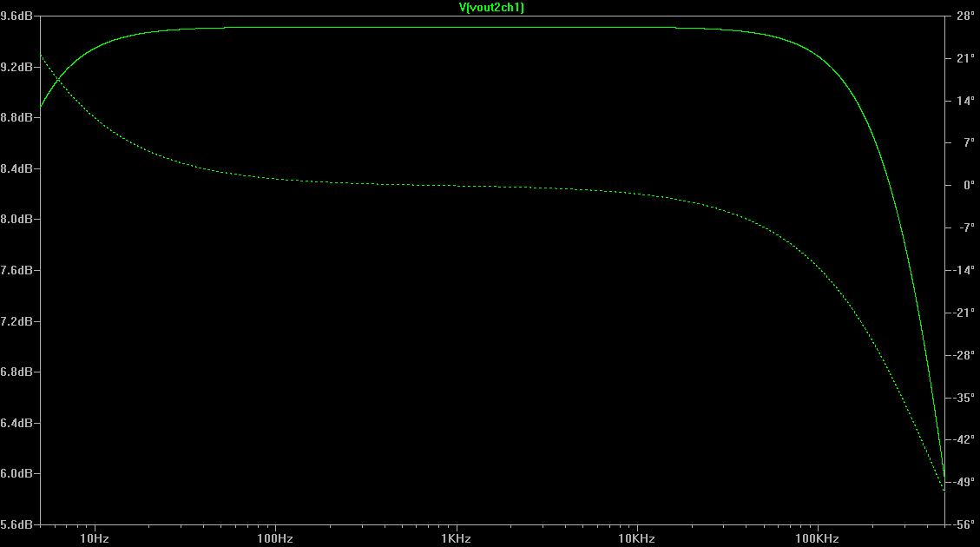The width and height of the screenshot is (980, 547).
Task: Click the 100KHz frequency axis label
Action: pyautogui.click(x=817, y=538)
